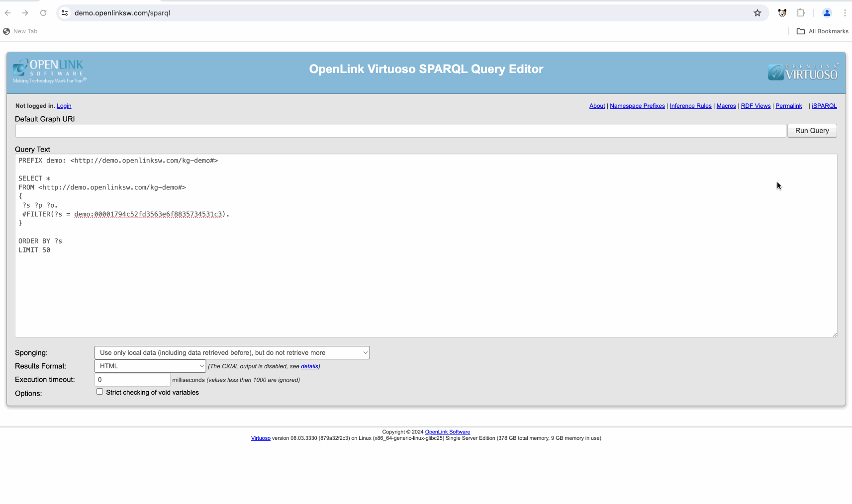Image resolution: width=852 pixels, height=504 pixels.
Task: Open the Login link
Action: [x=64, y=106]
